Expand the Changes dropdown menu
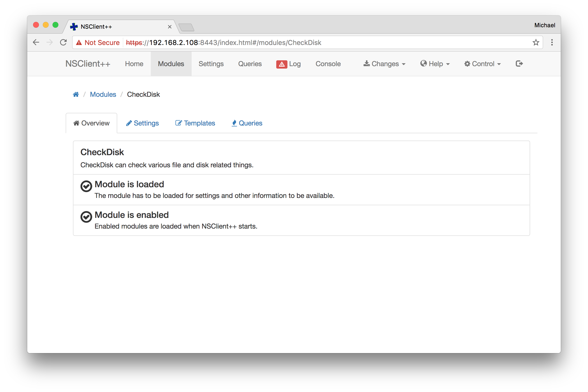 pyautogui.click(x=384, y=64)
